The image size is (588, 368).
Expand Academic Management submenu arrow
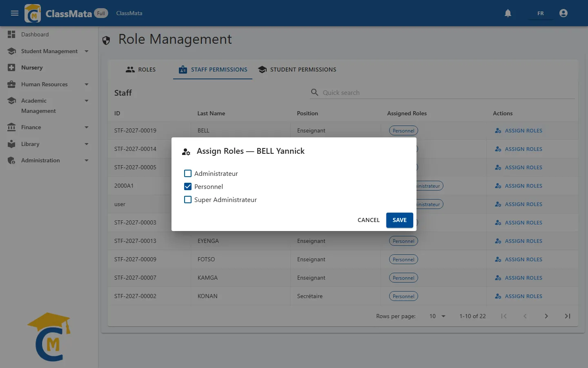tap(87, 101)
